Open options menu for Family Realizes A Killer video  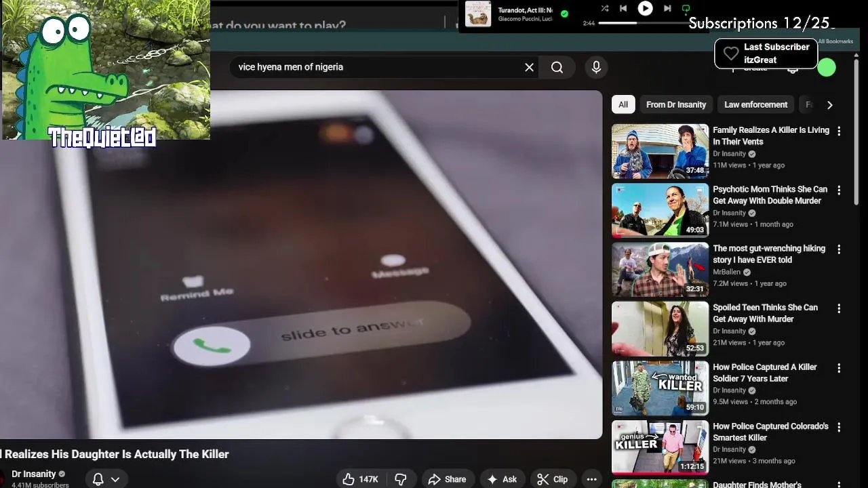point(839,131)
